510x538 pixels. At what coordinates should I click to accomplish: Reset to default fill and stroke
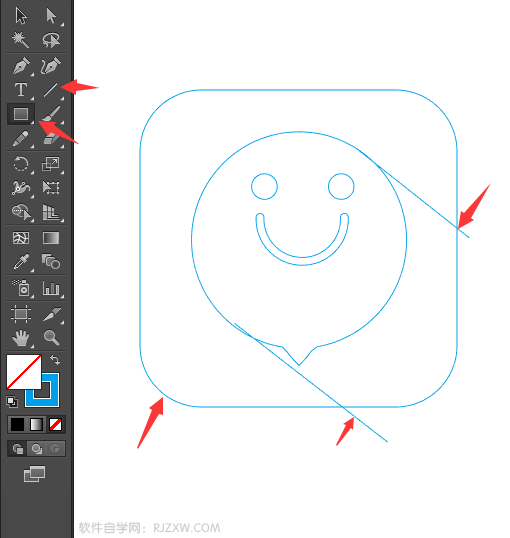pos(12,402)
